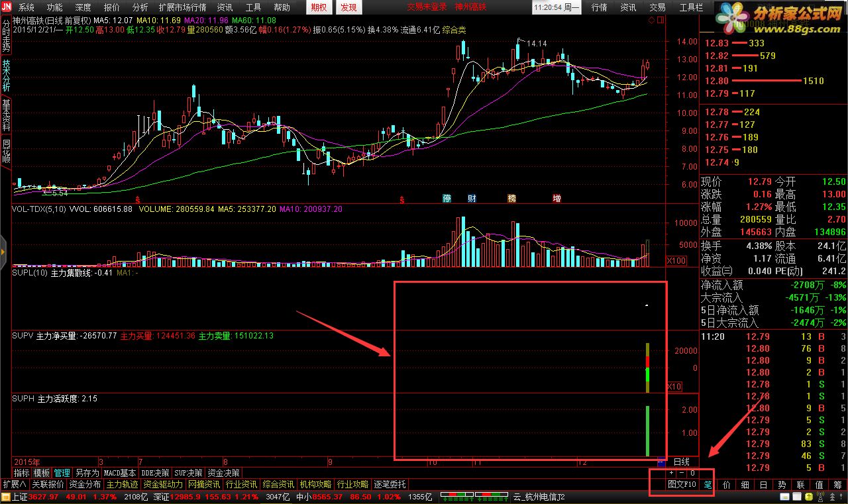Image resolution: width=848 pixels, height=504 pixels.
Task: Select the 细 tab in quote panel
Action: tap(745, 484)
